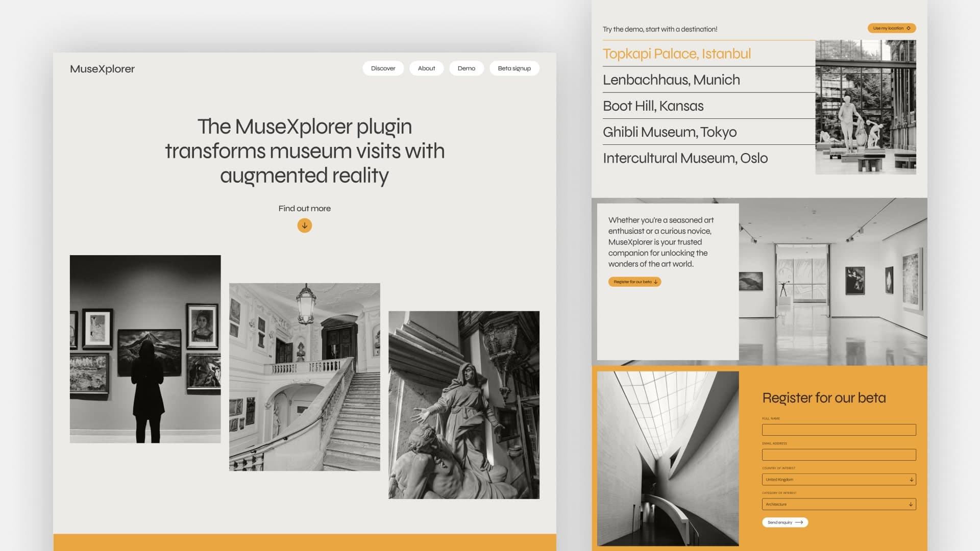This screenshot has width=980, height=551.
Task: Click the Try the demo prompt text
Action: [x=660, y=29]
